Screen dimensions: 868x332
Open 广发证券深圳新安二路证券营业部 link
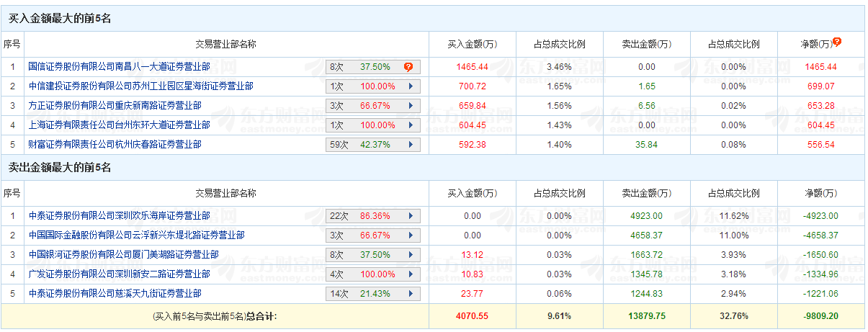[x=119, y=274]
